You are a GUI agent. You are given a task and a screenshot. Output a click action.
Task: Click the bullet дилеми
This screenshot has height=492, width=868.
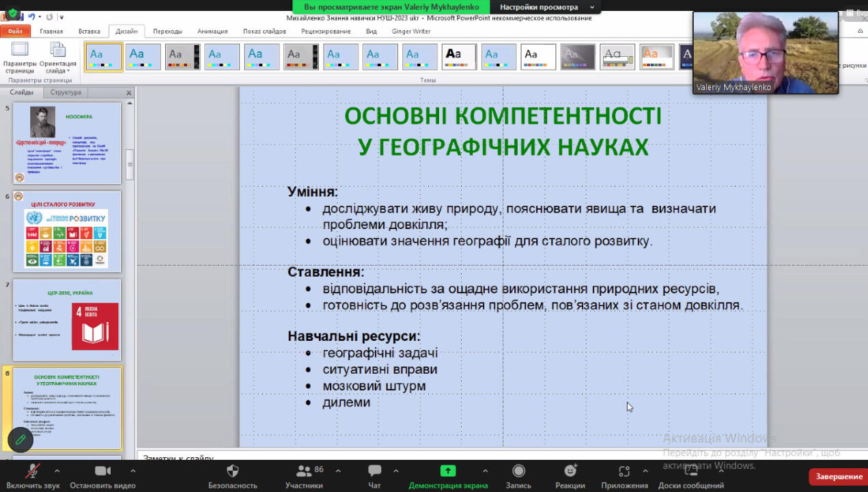346,402
